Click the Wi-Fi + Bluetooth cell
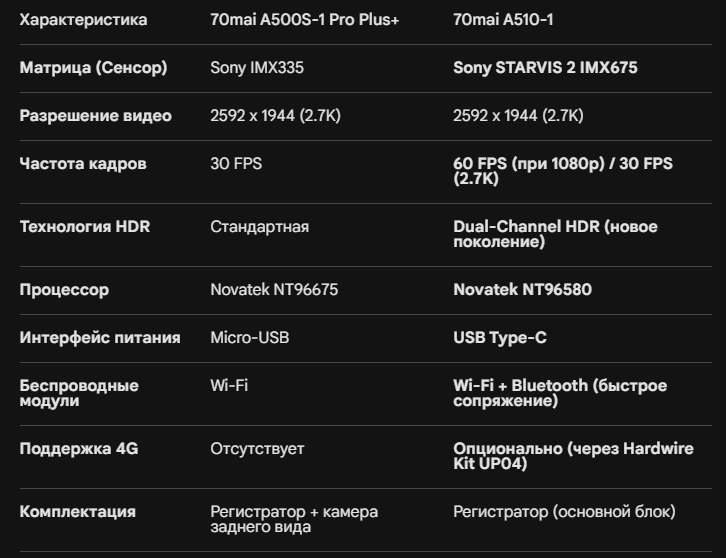726x558 pixels. (x=560, y=393)
